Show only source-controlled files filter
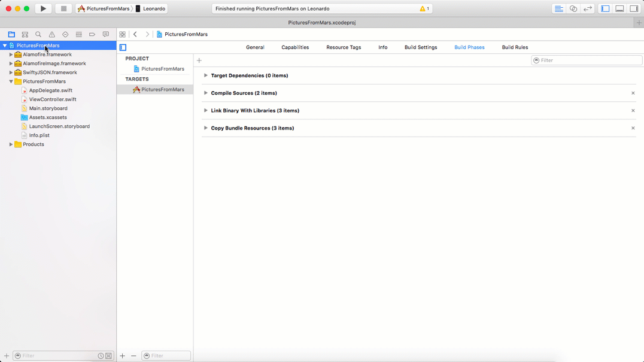The width and height of the screenshot is (644, 362). click(x=108, y=356)
